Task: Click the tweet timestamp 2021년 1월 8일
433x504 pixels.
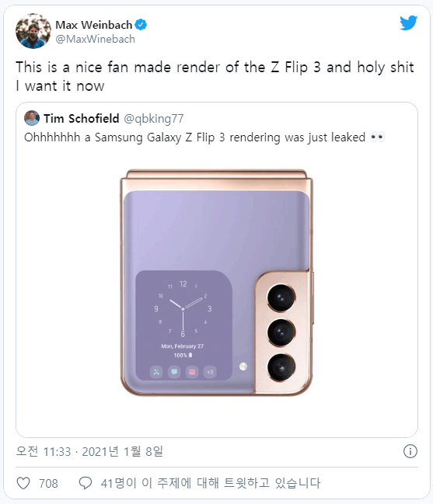Action: click(123, 452)
